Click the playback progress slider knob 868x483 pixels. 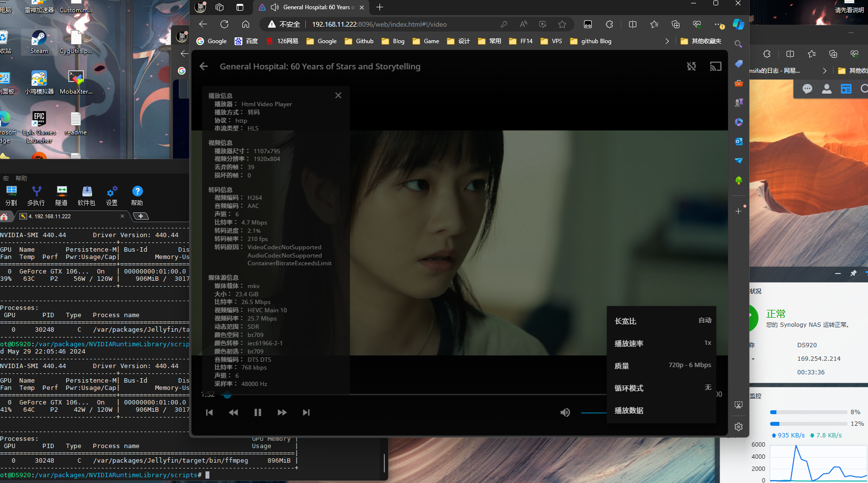(227, 395)
